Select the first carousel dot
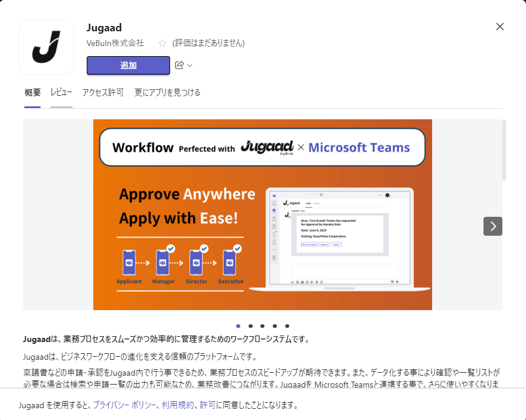526x420 pixels. click(238, 326)
